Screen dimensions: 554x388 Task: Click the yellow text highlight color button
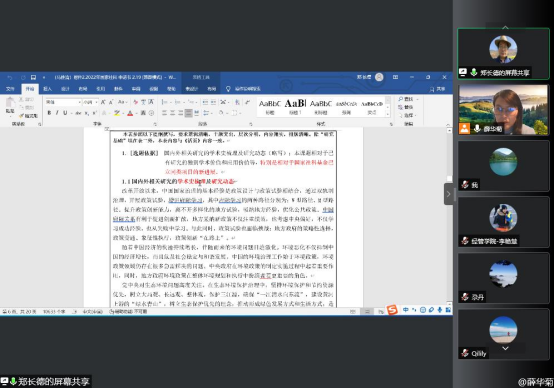(117, 113)
